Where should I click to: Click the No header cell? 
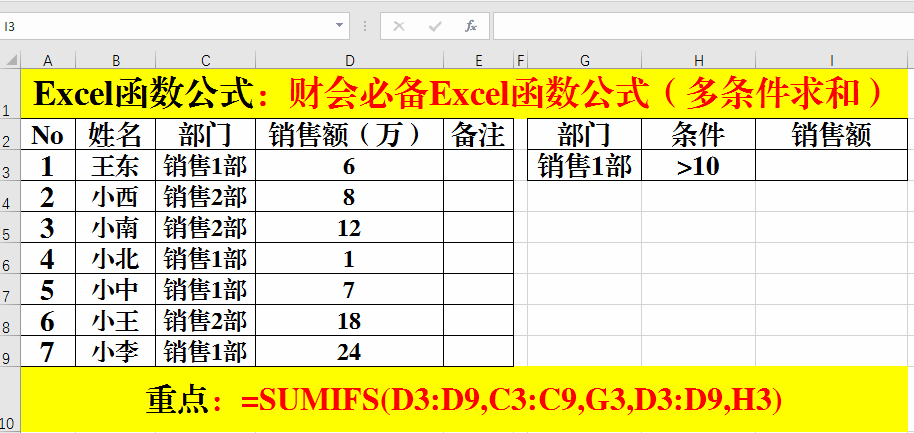pos(48,134)
